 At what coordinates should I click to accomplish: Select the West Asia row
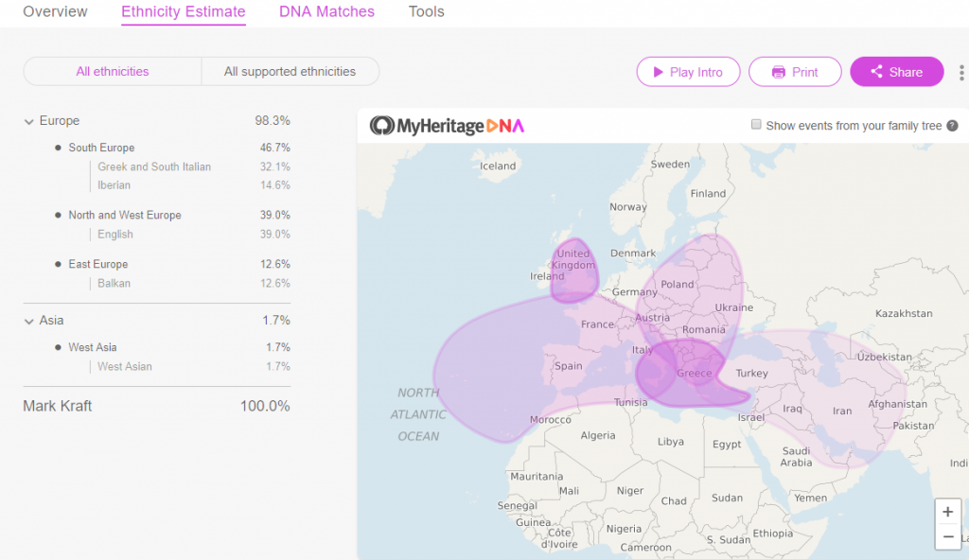click(172, 347)
